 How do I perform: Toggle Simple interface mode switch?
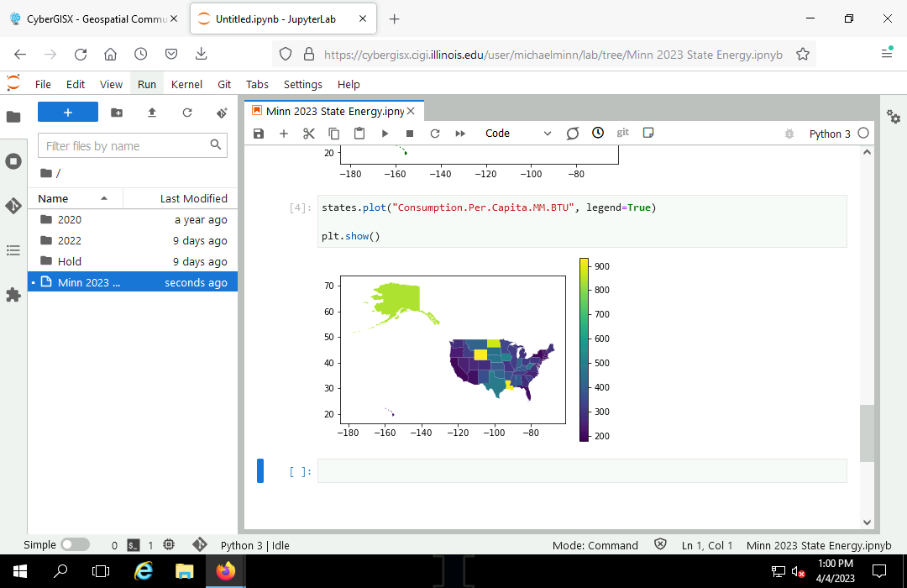(75, 544)
